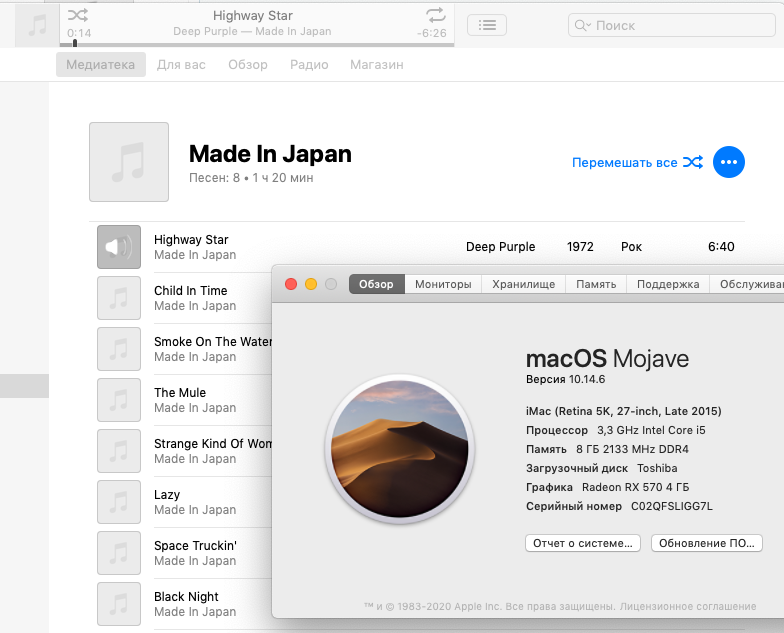Select the Smoke On The Water track
This screenshot has height=633, width=784.
click(x=213, y=342)
